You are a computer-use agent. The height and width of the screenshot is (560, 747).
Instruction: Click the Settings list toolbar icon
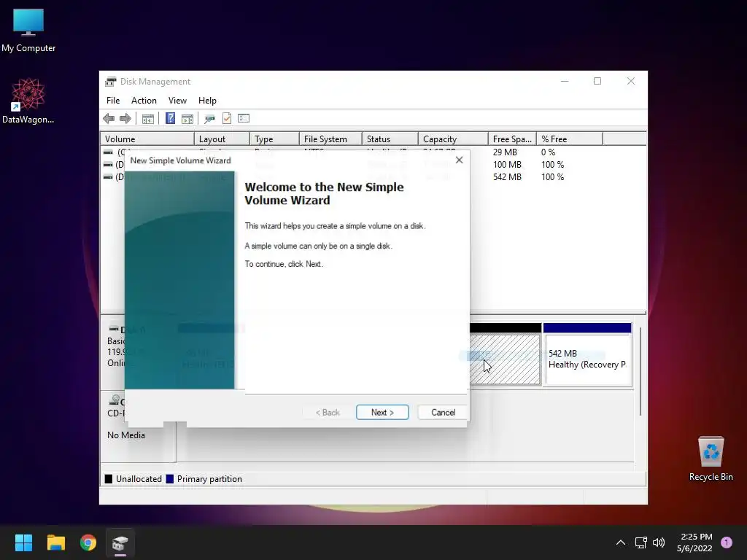[x=244, y=118]
